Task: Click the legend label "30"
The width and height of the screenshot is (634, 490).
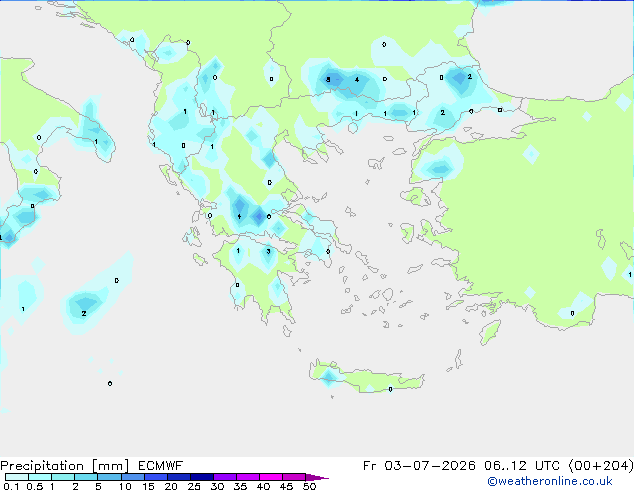Action: pos(217,486)
